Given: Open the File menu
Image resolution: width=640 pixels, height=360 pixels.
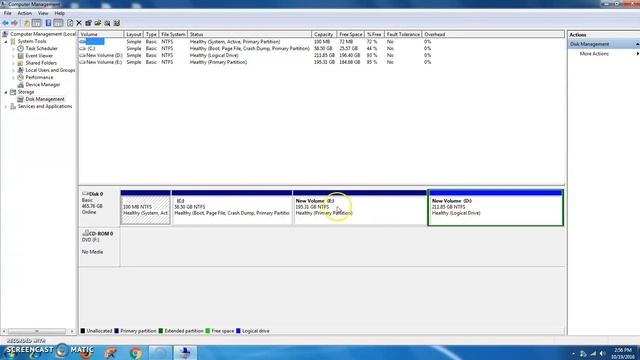Looking at the screenshot, I should [7, 13].
